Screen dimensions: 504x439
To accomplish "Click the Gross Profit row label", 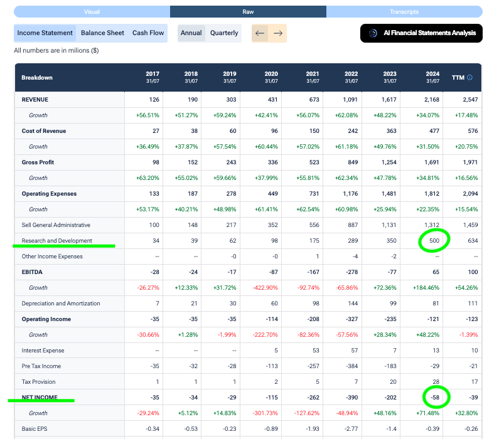I will coord(38,162).
